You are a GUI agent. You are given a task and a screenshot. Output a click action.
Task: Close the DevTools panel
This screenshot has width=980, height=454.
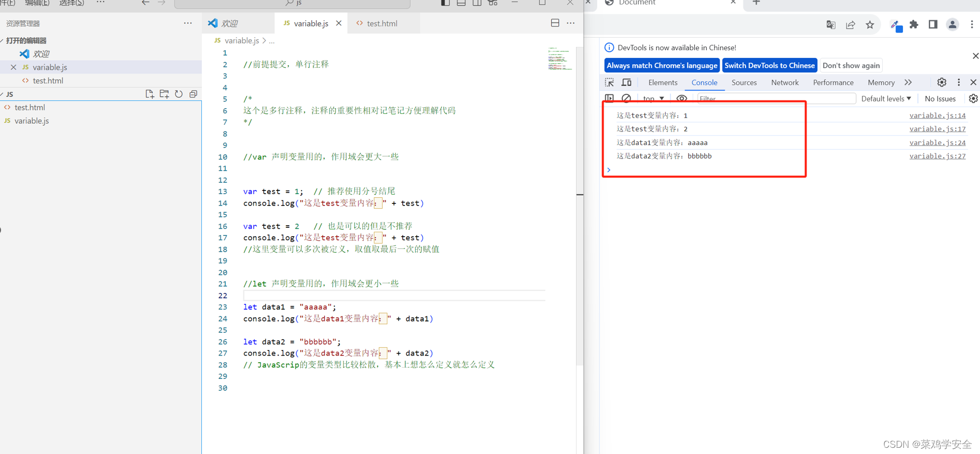pyautogui.click(x=973, y=82)
